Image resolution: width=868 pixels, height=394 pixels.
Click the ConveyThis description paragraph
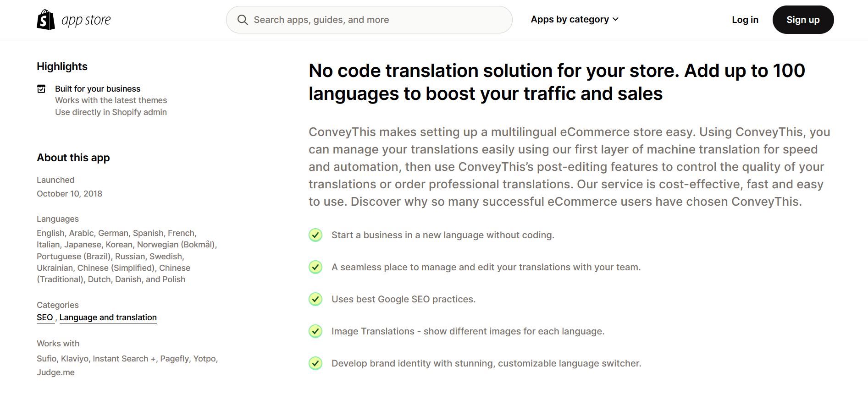tap(569, 167)
